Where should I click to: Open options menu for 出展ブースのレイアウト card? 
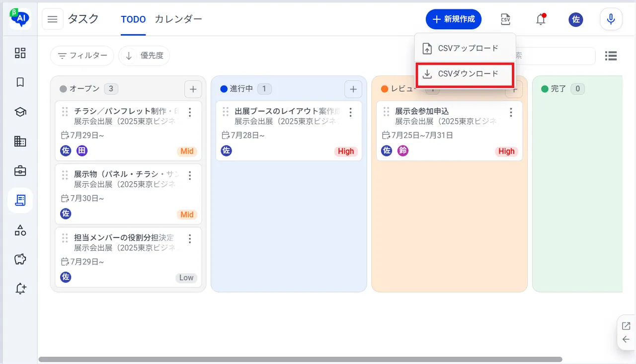pyautogui.click(x=350, y=112)
